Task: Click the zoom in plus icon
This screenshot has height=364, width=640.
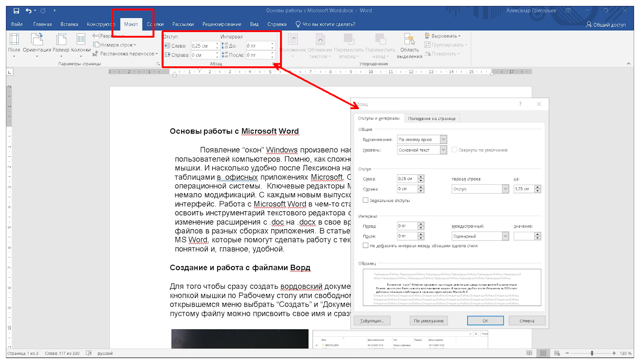Action: coord(614,353)
